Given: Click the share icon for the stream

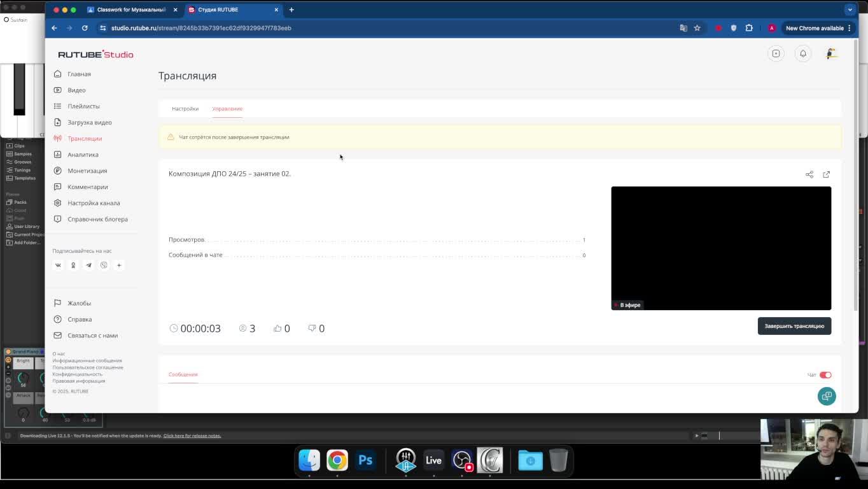Looking at the screenshot, I should pos(809,174).
